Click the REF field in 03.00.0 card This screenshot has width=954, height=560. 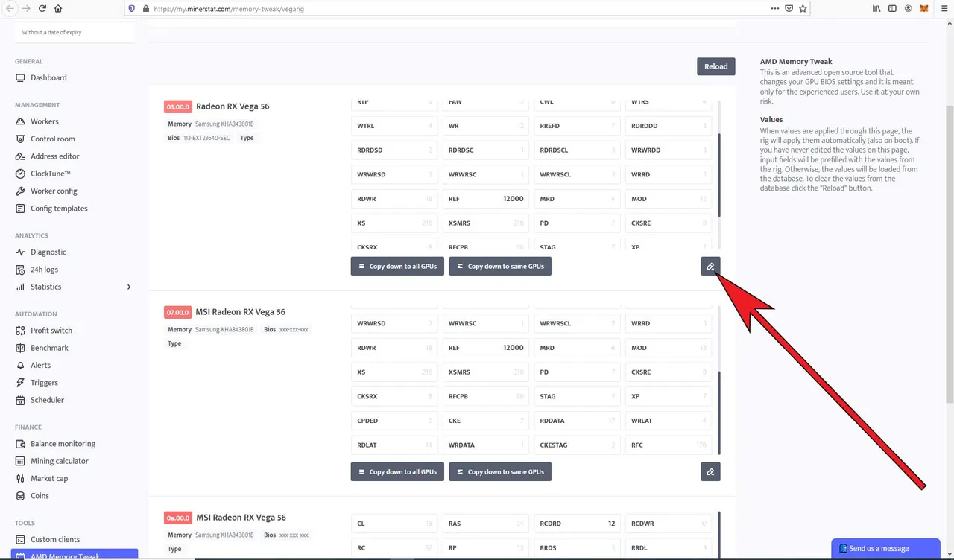(x=486, y=199)
